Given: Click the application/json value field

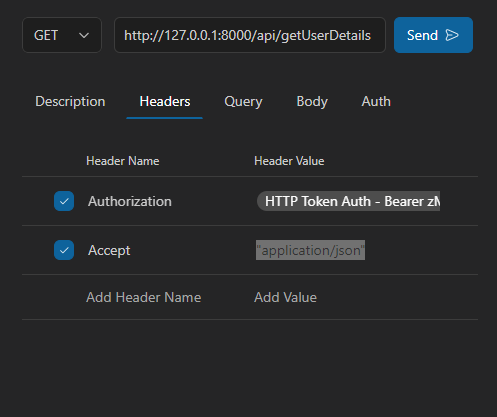Looking at the screenshot, I should [310, 250].
